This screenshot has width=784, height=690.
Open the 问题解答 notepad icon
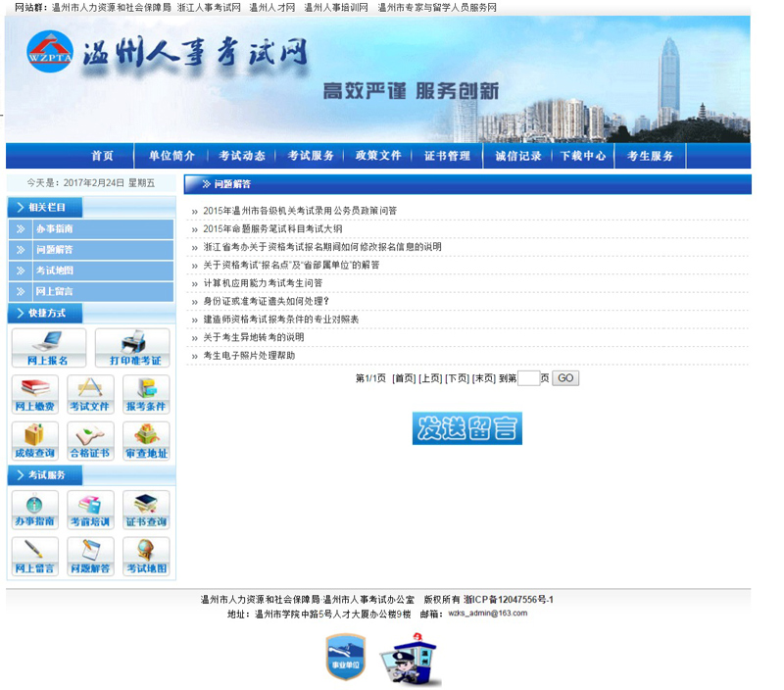90,556
